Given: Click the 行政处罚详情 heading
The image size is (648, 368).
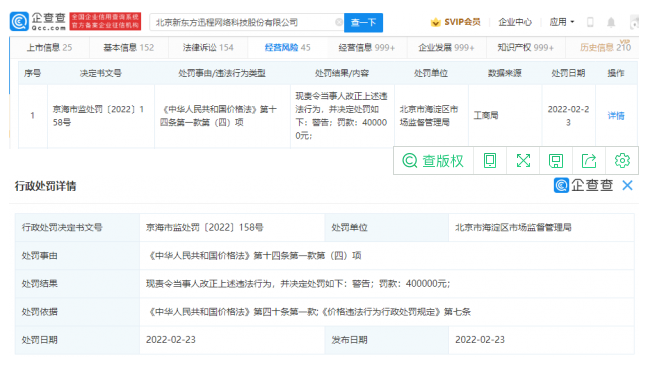Looking at the screenshot, I should (45, 186).
